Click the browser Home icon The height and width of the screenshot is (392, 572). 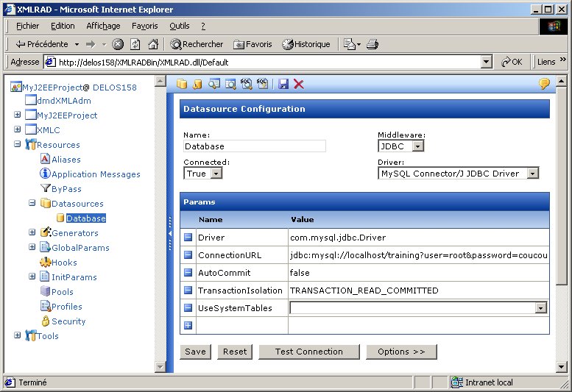[153, 44]
